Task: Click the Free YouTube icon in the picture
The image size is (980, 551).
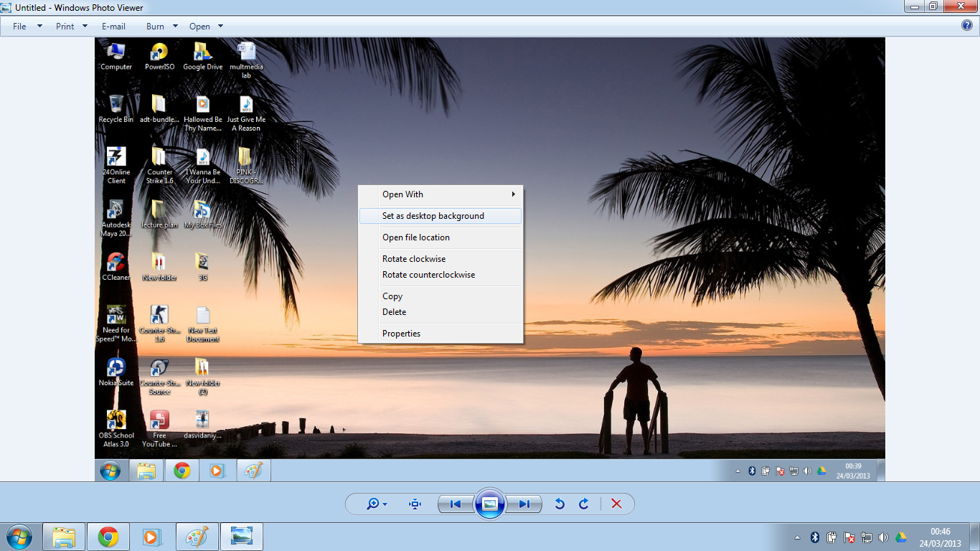Action: [159, 429]
